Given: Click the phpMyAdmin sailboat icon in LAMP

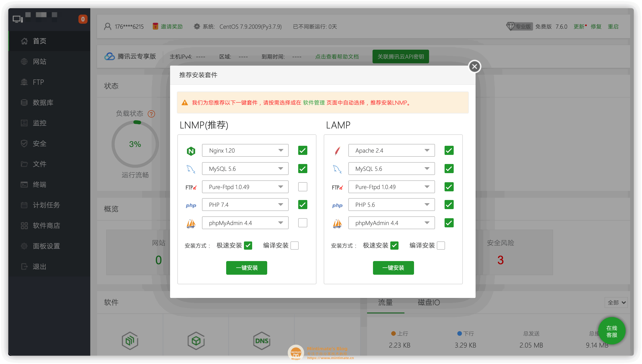Looking at the screenshot, I should (337, 223).
